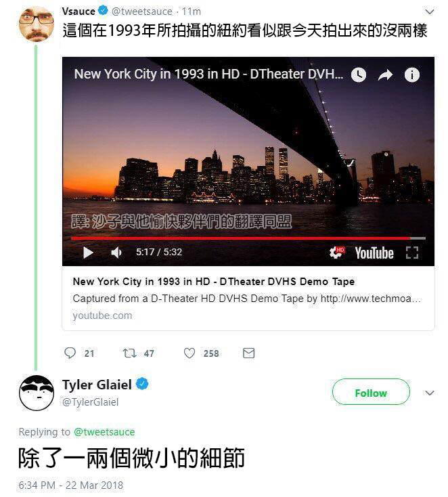Open YouTube video settings gear
Screen dimensions: 448x497
336,253
